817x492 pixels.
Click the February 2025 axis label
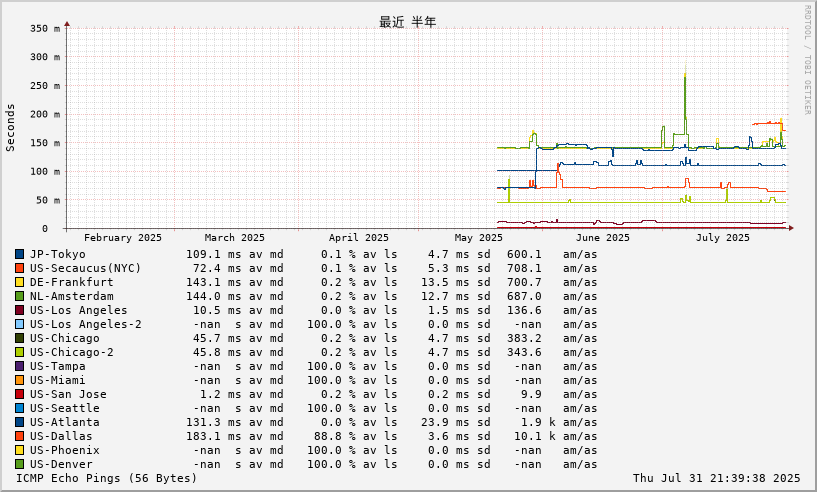(123, 238)
